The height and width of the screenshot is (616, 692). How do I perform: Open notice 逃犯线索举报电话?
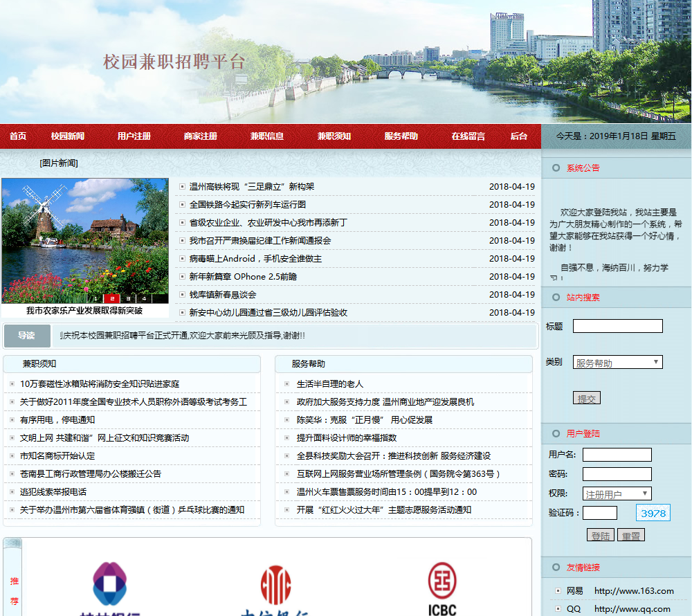click(x=53, y=492)
